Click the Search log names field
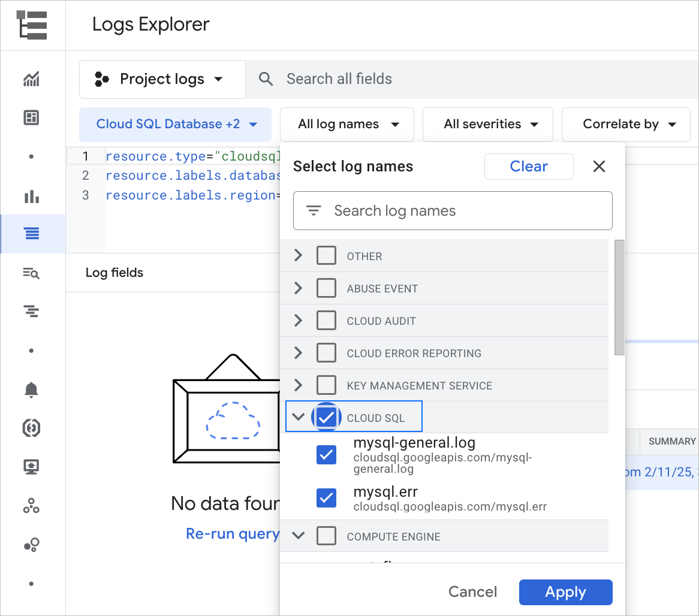The width and height of the screenshot is (699, 616). tap(453, 211)
